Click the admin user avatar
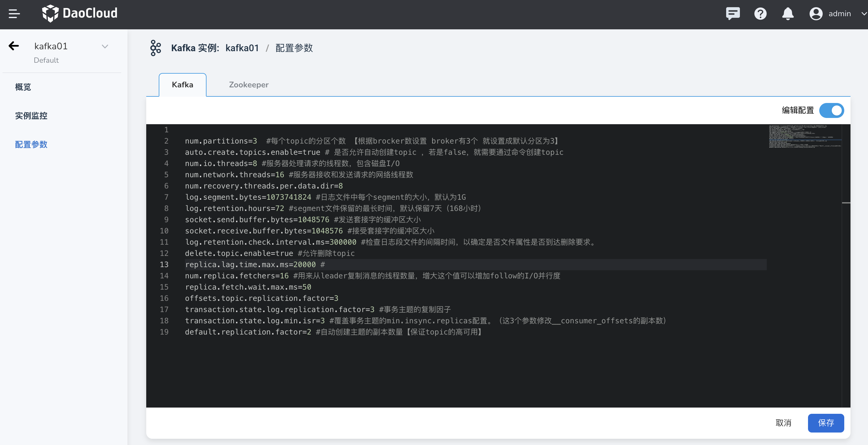The image size is (868, 445). tap(816, 13)
